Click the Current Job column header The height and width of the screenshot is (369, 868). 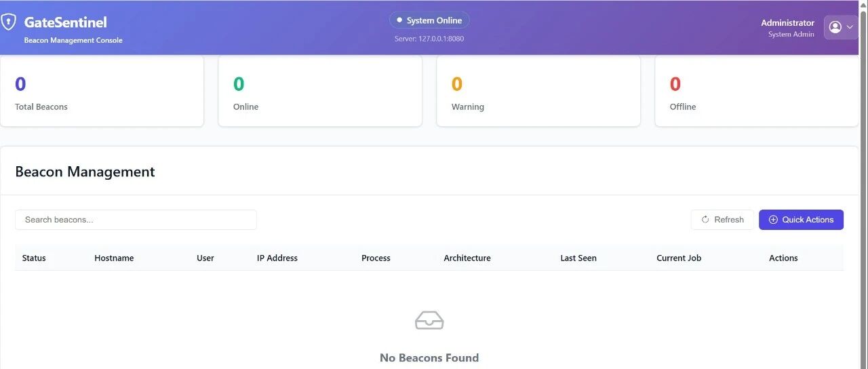tap(679, 258)
